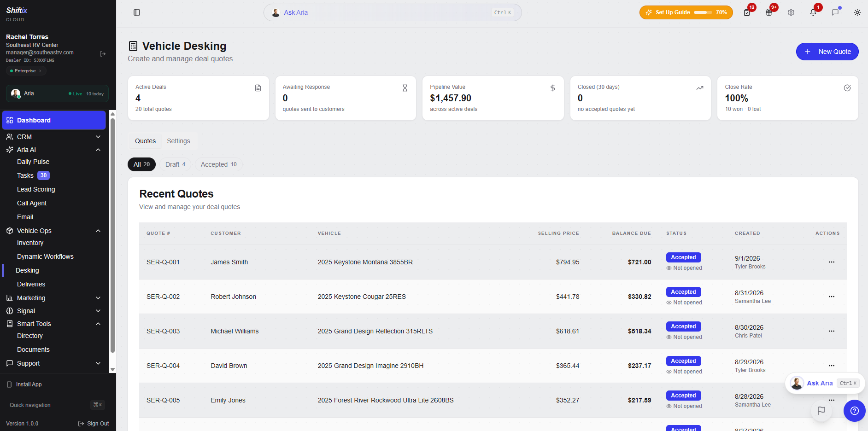
Task: Click the Ask Aria search field
Action: coord(393,12)
